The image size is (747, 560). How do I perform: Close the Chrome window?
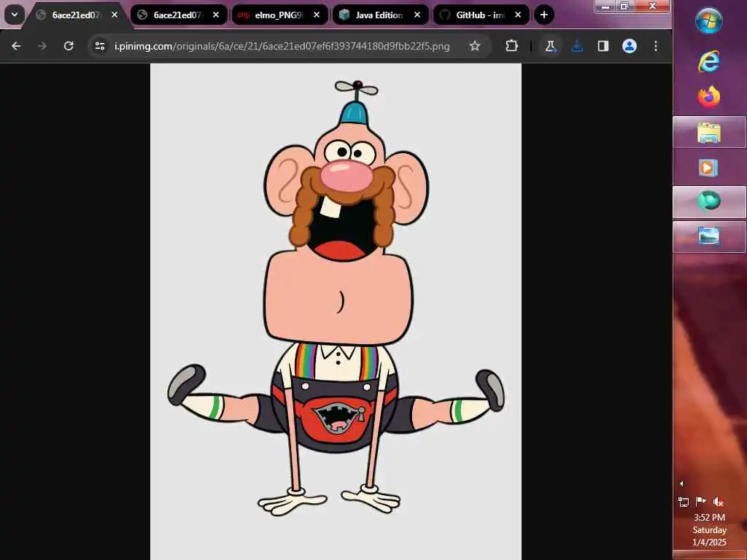(652, 6)
